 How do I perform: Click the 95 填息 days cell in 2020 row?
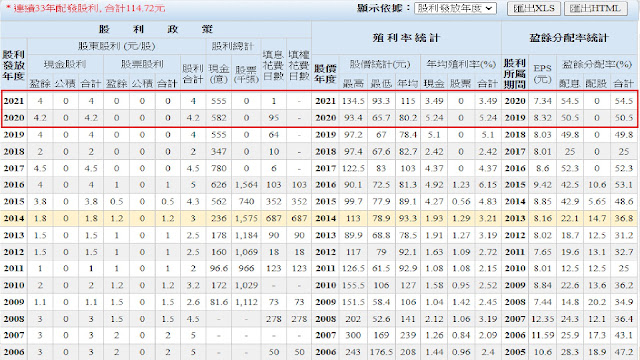(273, 118)
